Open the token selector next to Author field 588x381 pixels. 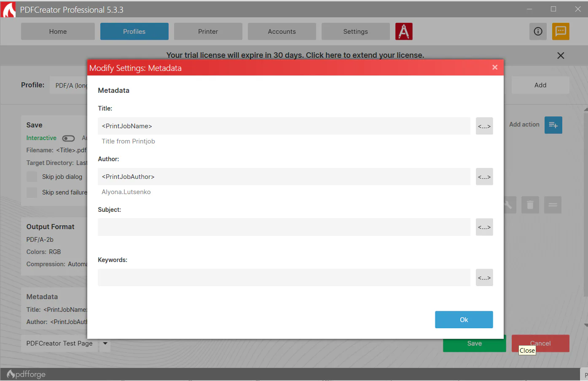coord(484,176)
